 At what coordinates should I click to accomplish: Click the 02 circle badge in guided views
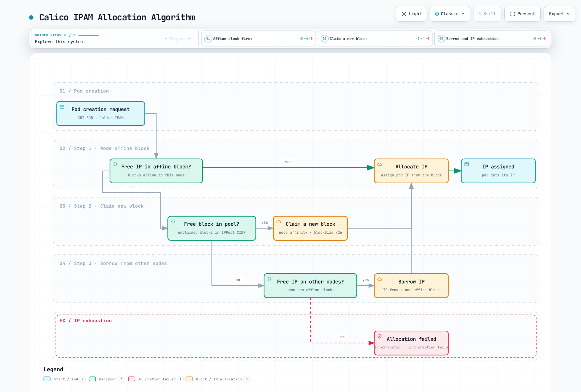coord(325,38)
